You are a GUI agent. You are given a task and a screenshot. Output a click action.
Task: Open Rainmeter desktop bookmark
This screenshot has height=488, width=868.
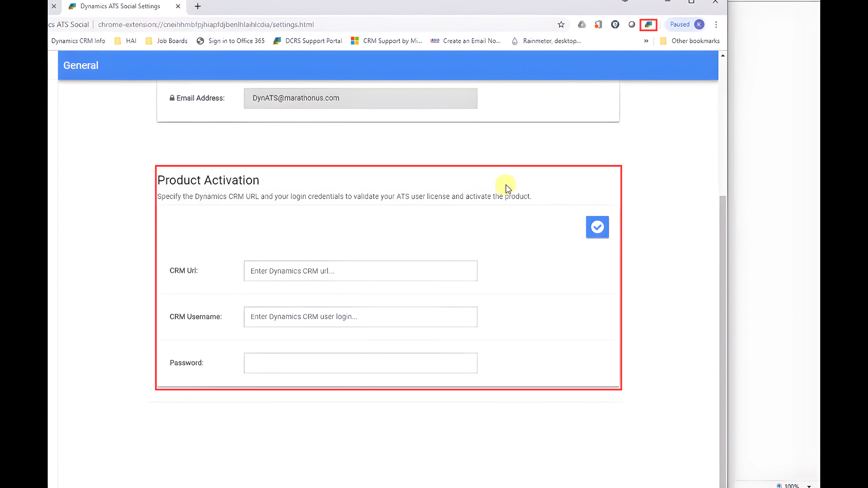(546, 41)
